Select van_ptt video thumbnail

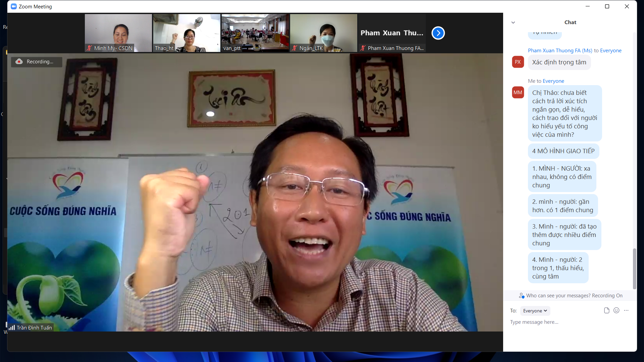[255, 33]
